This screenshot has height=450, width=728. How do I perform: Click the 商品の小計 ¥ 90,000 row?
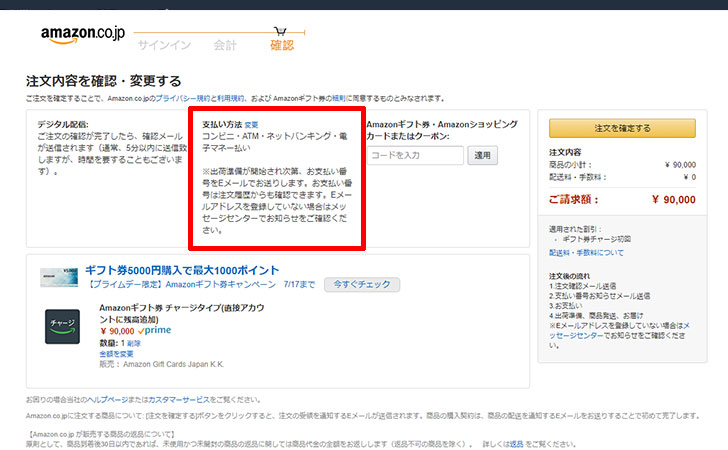click(x=622, y=165)
